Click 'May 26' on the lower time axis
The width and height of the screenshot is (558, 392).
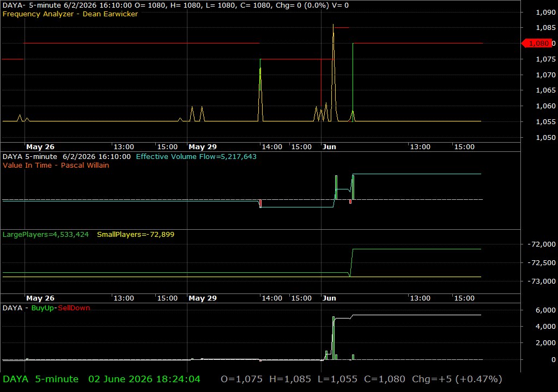(x=40, y=298)
